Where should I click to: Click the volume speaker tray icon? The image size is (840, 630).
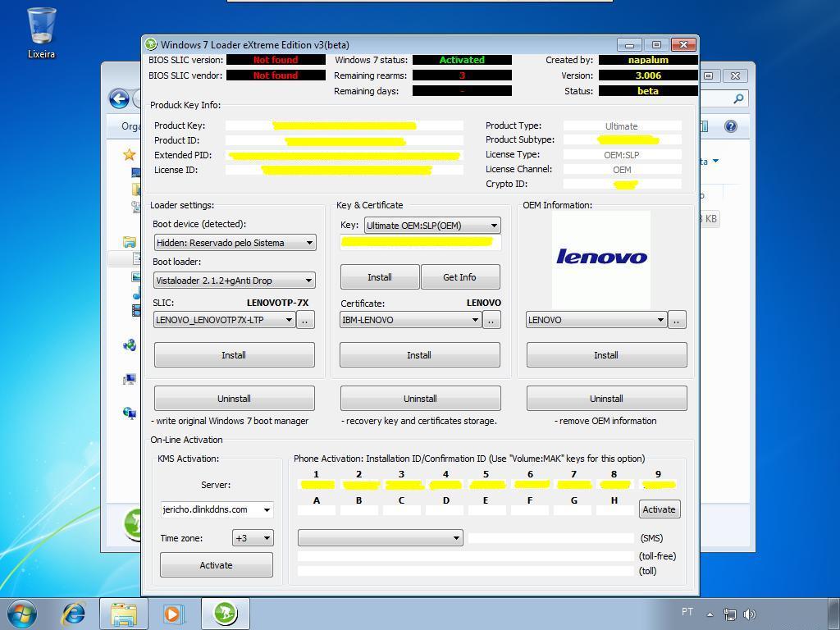750,614
